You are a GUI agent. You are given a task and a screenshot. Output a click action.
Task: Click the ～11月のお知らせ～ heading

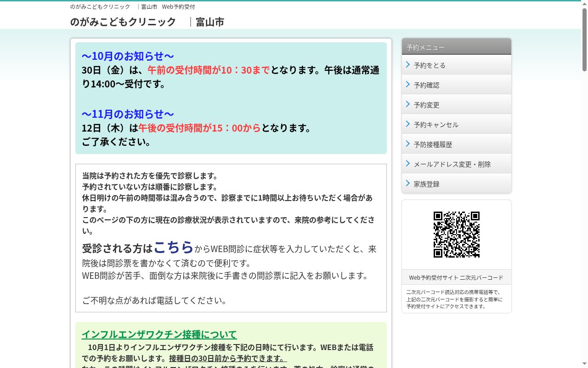(x=128, y=114)
